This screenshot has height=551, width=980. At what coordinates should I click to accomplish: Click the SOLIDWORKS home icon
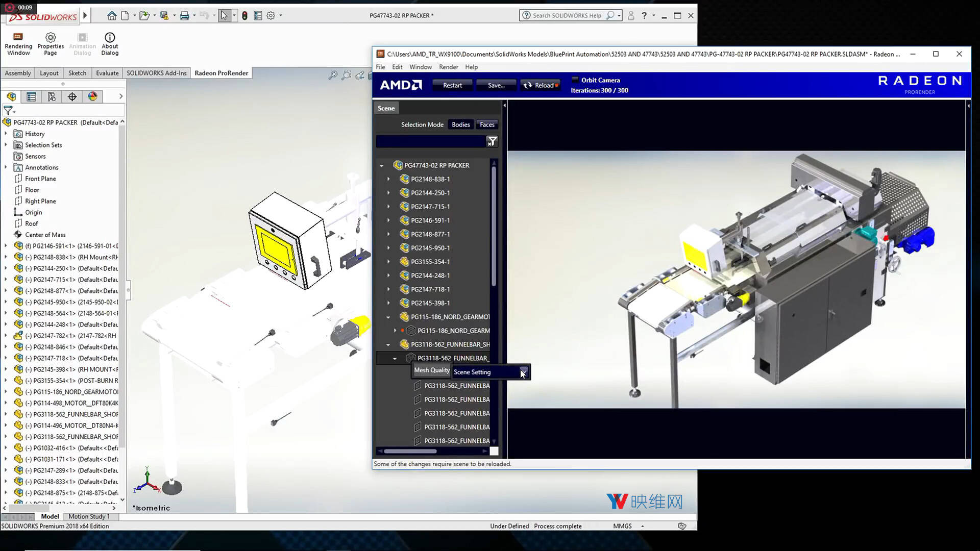pos(112,16)
